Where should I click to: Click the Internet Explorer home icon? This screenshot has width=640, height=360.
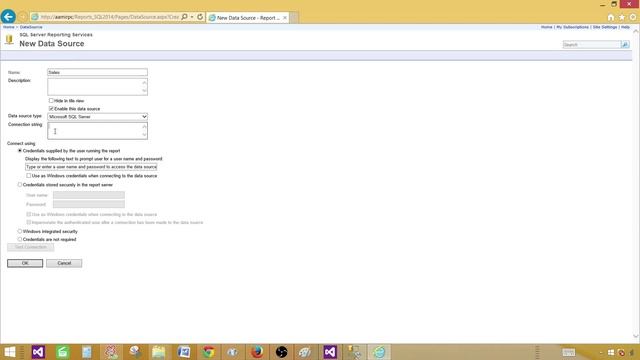click(611, 17)
